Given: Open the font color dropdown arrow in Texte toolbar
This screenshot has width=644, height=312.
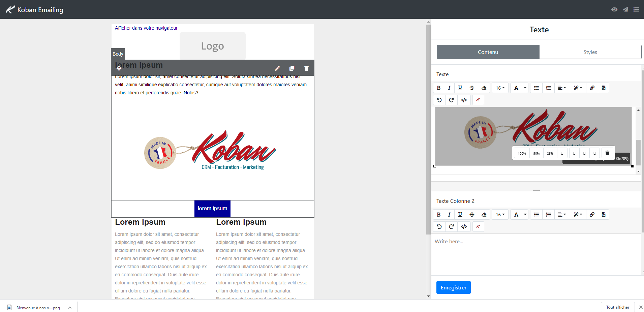Looking at the screenshot, I should 525,88.
